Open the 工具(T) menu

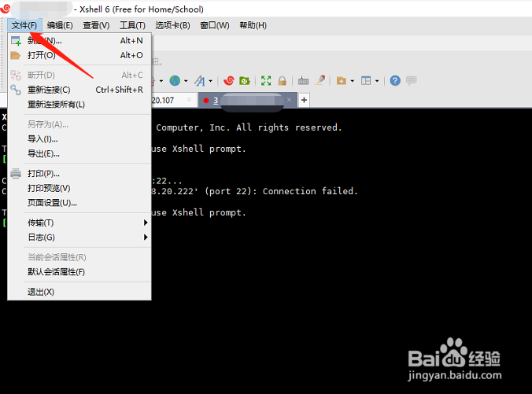[132, 25]
